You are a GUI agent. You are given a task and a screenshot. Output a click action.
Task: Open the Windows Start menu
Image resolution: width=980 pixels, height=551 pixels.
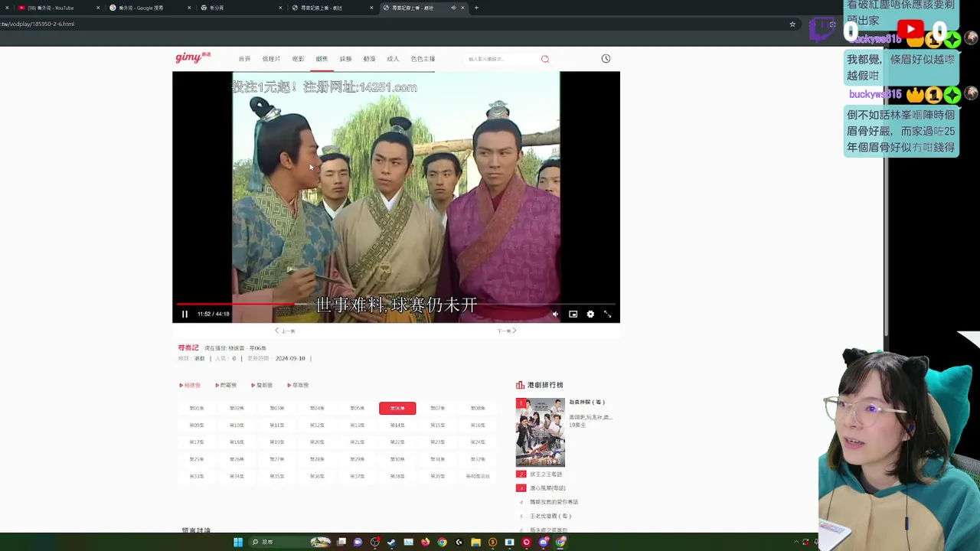pos(238,542)
